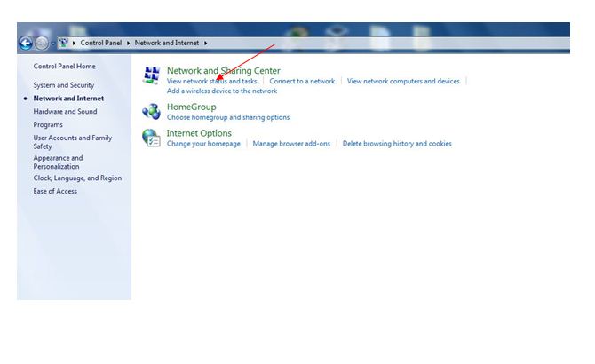
Task: Open Clock, Language, and Region
Action: click(77, 178)
